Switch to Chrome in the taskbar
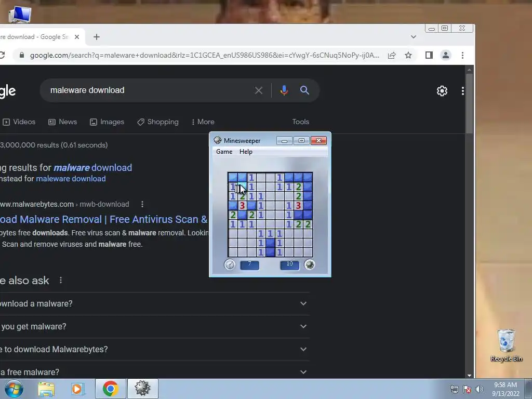This screenshot has width=532, height=399. point(110,389)
